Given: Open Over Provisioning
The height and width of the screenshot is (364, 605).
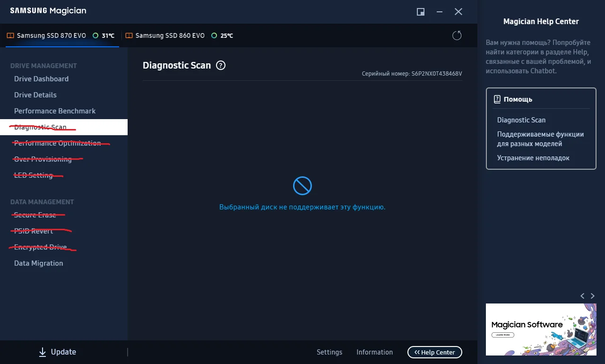Looking at the screenshot, I should click(x=43, y=159).
